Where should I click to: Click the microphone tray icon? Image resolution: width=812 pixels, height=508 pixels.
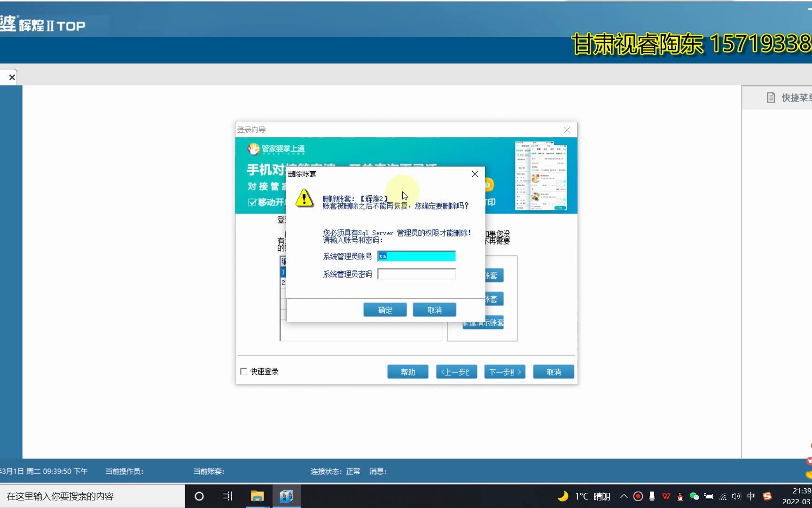pos(652,496)
